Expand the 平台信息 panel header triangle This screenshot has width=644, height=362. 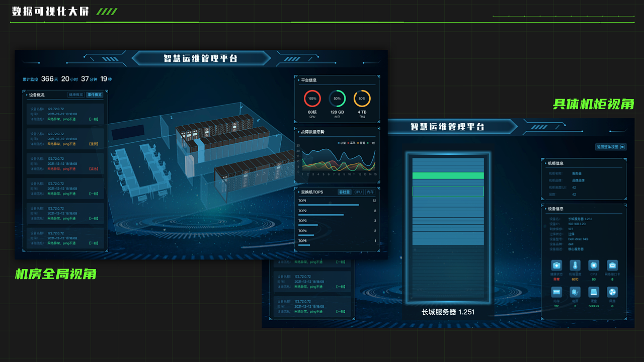298,80
